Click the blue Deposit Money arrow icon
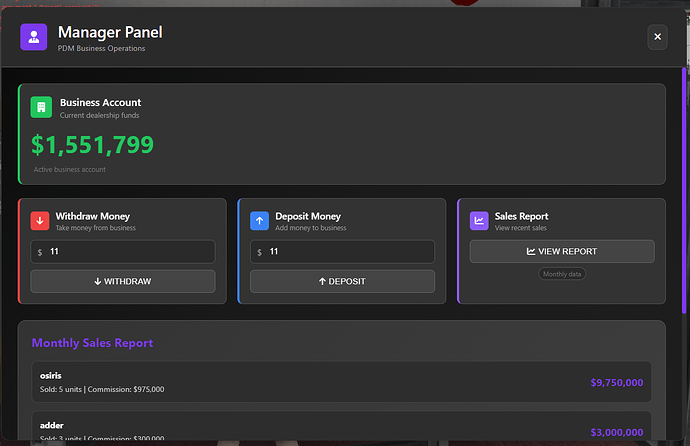 tap(260, 220)
